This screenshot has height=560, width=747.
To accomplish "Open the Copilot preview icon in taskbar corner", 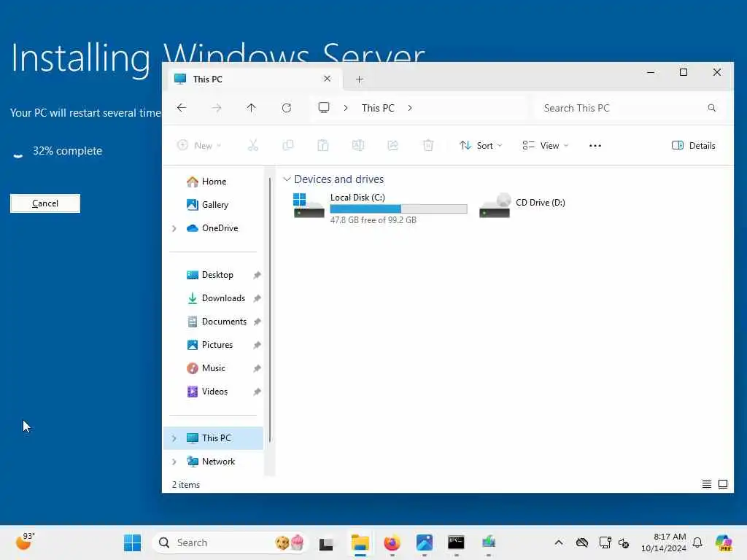I will [724, 542].
